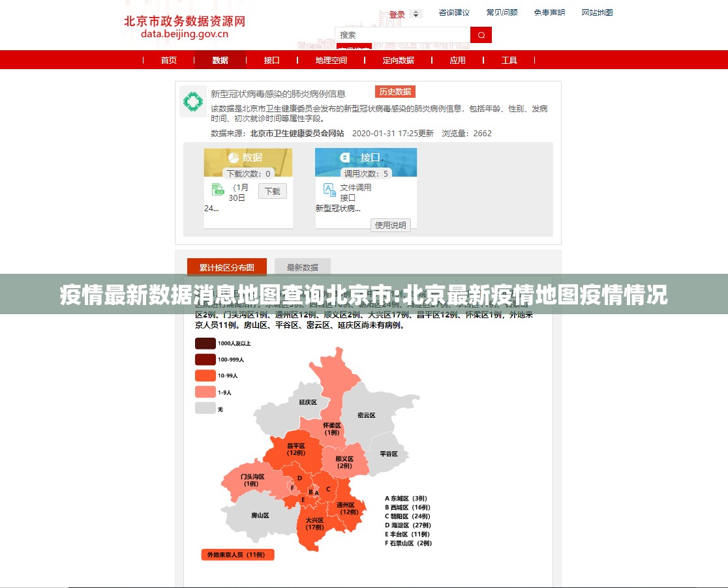Open the 咨询建议 link in the header
The height and width of the screenshot is (588, 728).
454,12
